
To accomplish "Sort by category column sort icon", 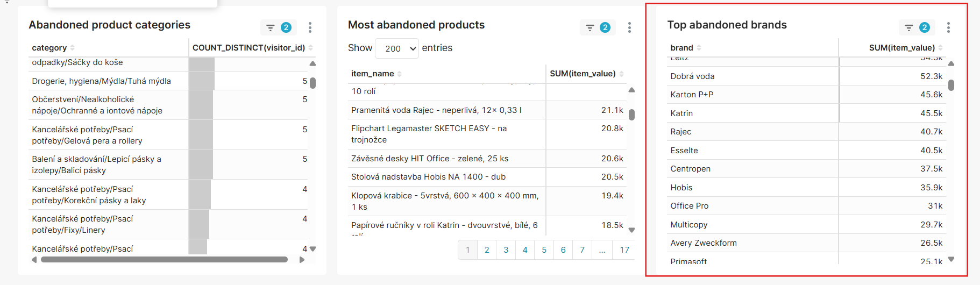I will click(73, 48).
